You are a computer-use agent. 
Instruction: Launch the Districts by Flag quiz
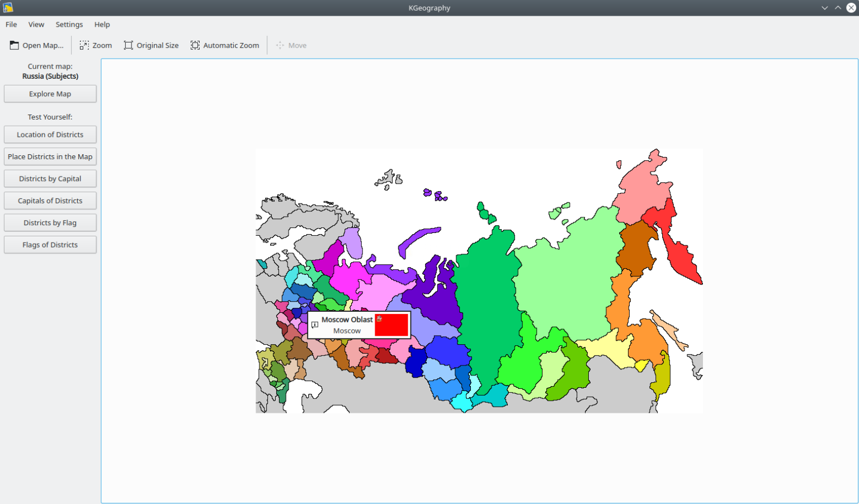click(50, 222)
